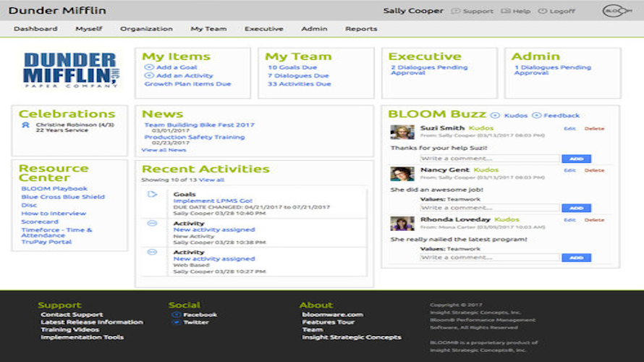Click the Logoff power icon

[543, 11]
